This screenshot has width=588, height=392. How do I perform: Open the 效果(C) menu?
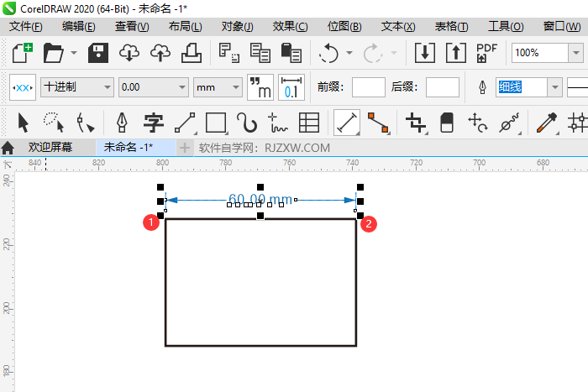click(x=290, y=27)
